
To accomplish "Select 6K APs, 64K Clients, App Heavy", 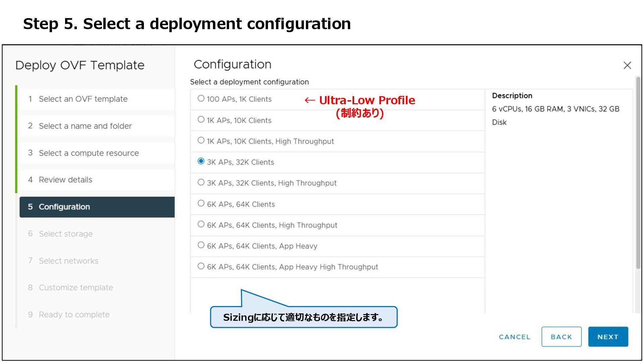I will (201, 245).
